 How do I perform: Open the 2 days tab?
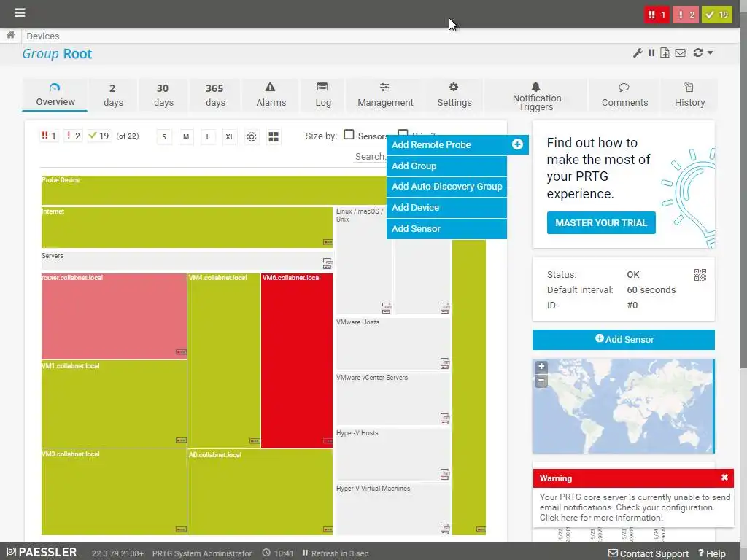(113, 95)
